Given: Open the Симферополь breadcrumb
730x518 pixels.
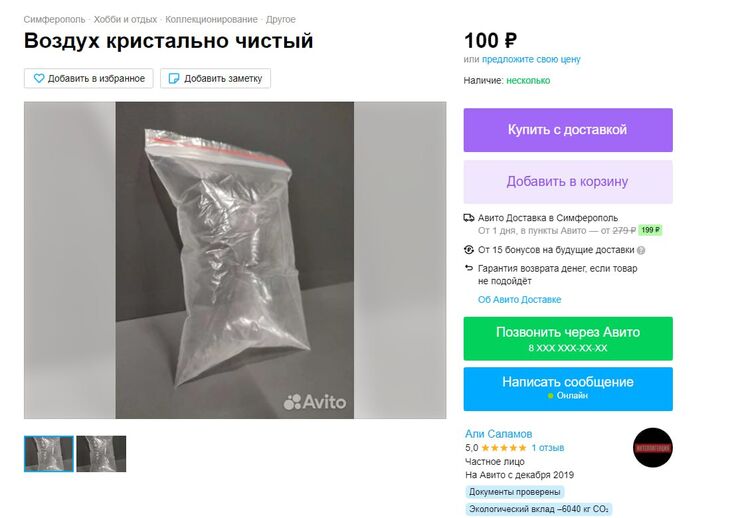Looking at the screenshot, I should click(54, 20).
